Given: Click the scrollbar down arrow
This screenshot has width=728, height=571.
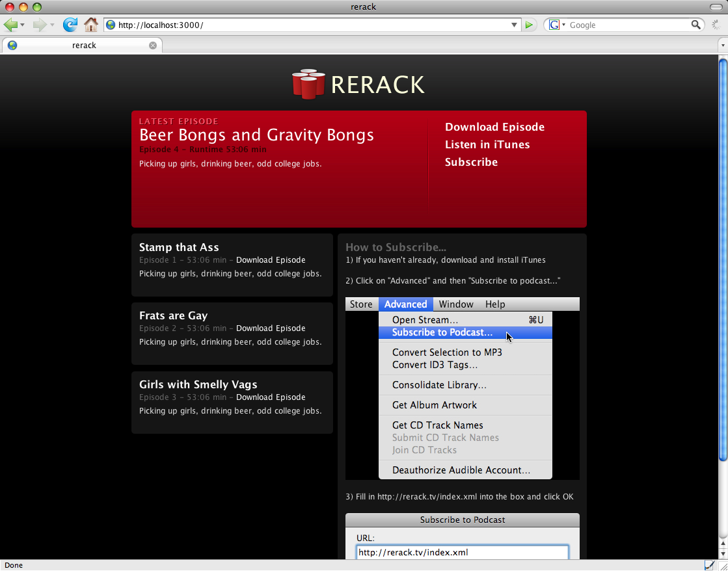Looking at the screenshot, I should point(723,554).
